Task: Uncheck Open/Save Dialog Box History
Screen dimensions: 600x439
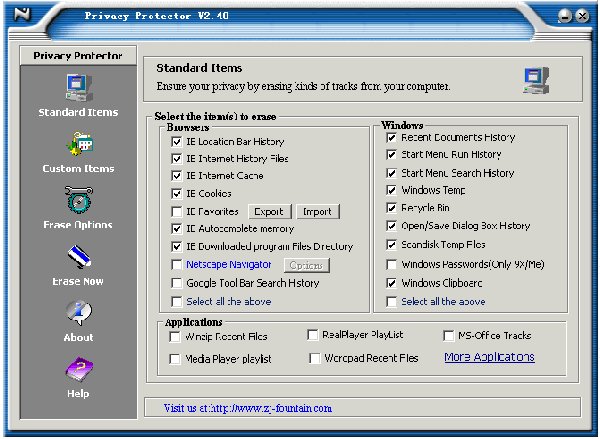Action: pos(391,226)
